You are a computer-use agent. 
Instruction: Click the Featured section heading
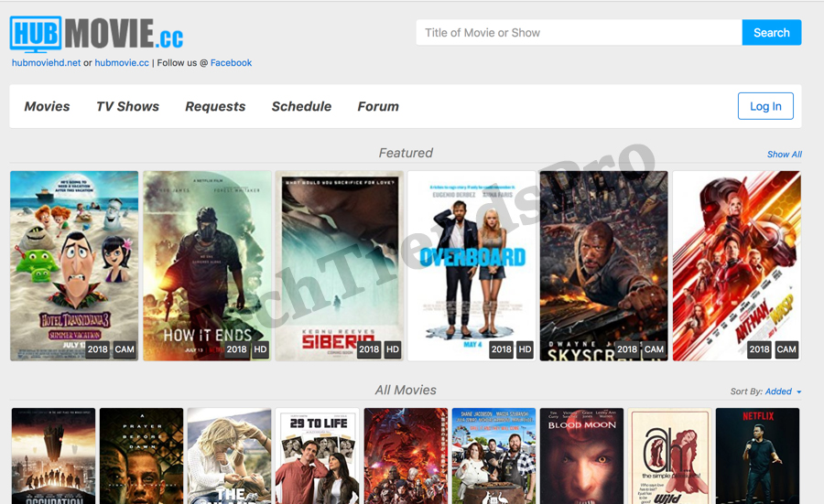[x=406, y=153]
